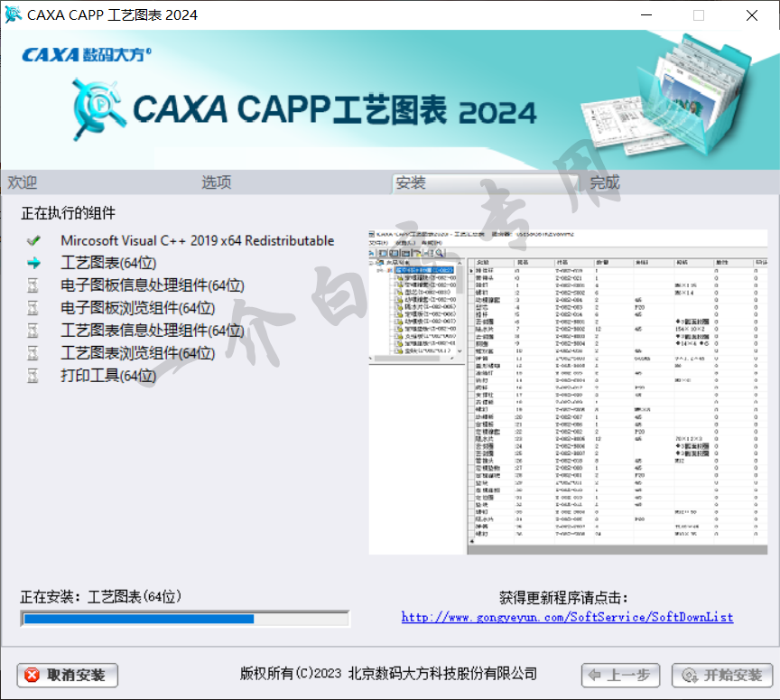Click the 获得更新程序请点击 text
780x700 pixels.
pyautogui.click(x=563, y=597)
